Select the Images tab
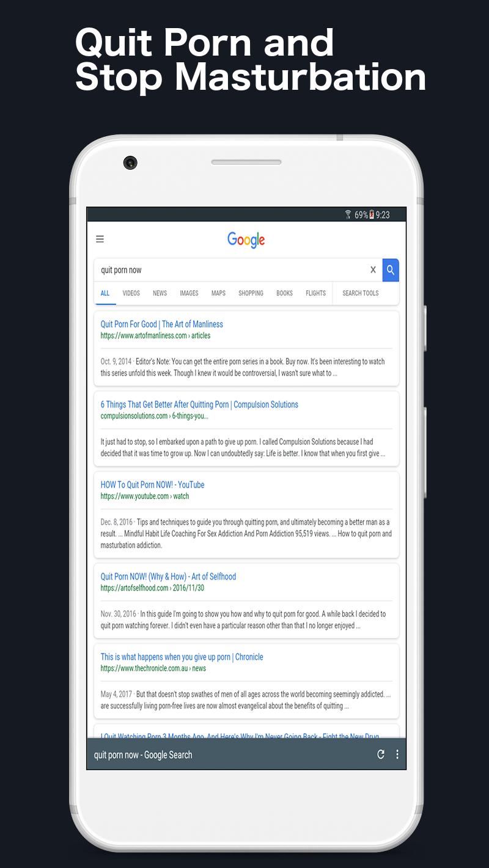Image resolution: width=489 pixels, height=868 pixels. click(x=189, y=293)
